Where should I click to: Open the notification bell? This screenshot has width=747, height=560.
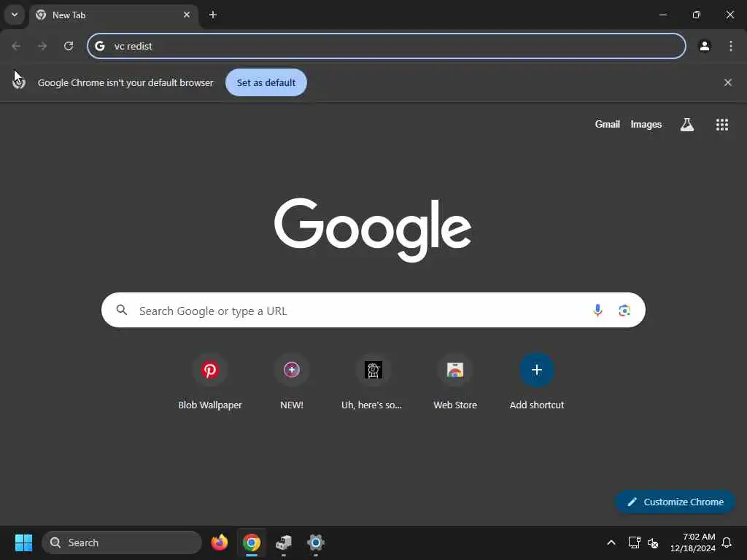[727, 542]
